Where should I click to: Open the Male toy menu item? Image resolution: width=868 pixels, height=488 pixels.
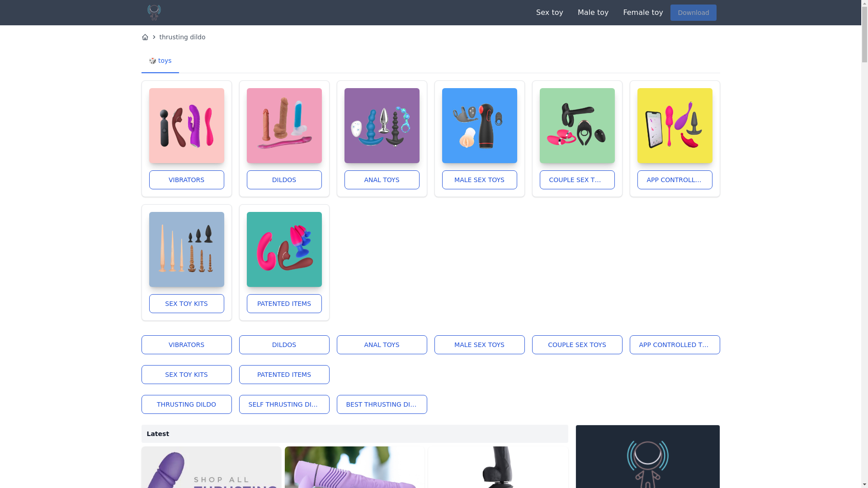tap(593, 13)
